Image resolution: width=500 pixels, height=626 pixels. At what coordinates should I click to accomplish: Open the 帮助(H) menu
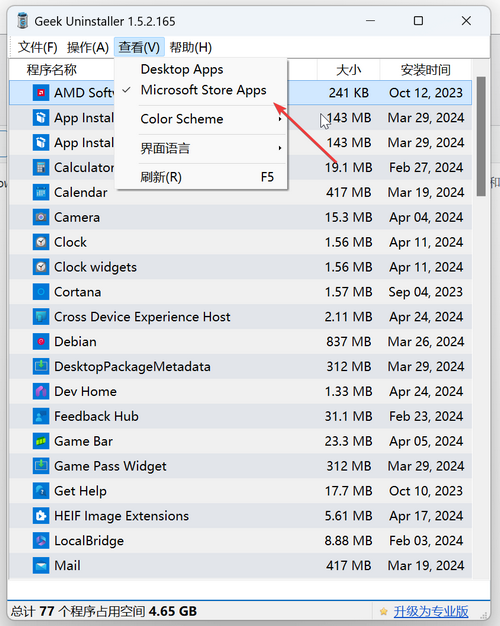click(x=190, y=48)
